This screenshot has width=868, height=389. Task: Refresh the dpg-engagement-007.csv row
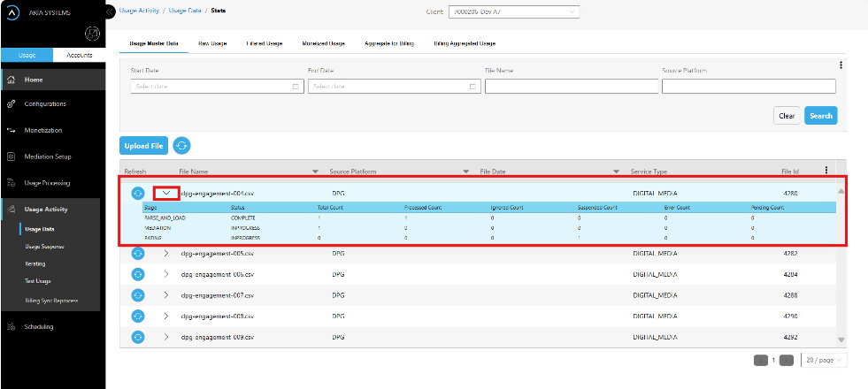pos(138,295)
